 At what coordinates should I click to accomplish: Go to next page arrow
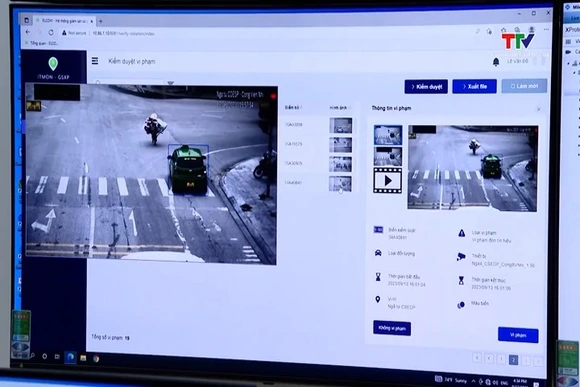pos(526,360)
